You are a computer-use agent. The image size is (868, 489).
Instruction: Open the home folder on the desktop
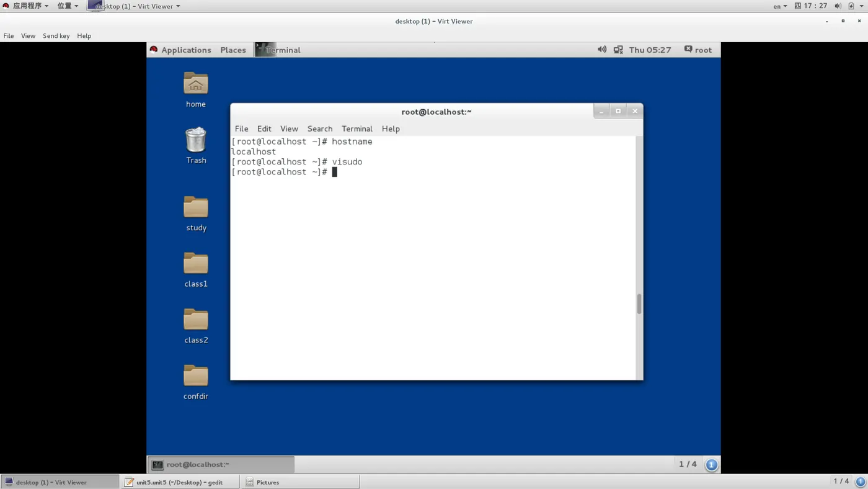click(x=195, y=84)
